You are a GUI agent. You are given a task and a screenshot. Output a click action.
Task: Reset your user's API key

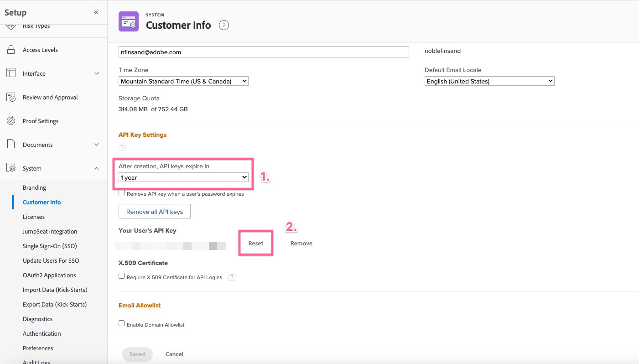click(x=255, y=243)
